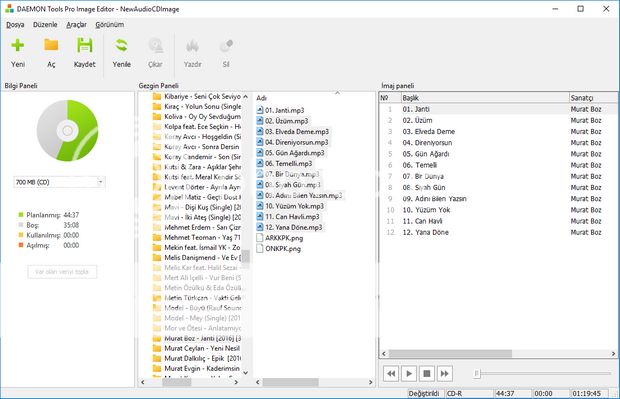
Task: Skip to the next track button
Action: point(444,373)
